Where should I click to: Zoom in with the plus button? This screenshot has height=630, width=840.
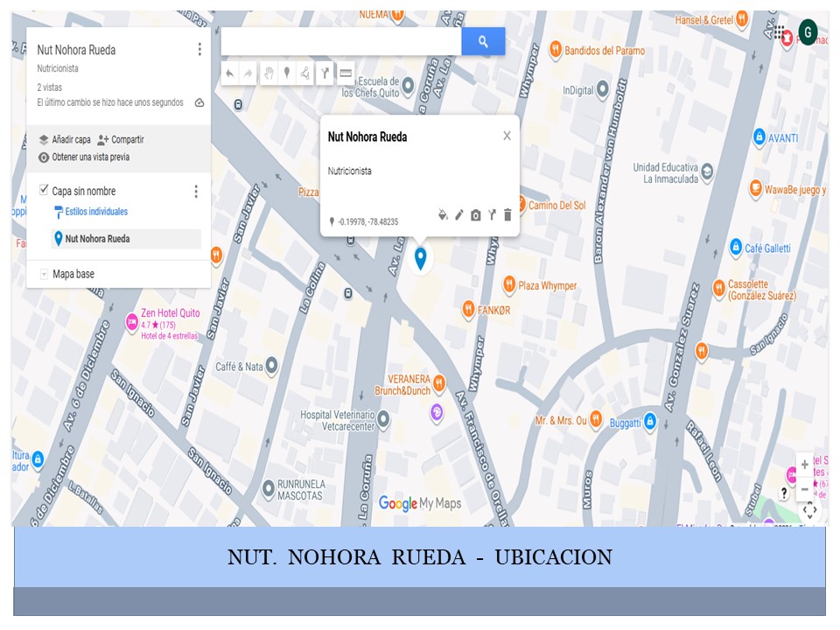point(805,465)
